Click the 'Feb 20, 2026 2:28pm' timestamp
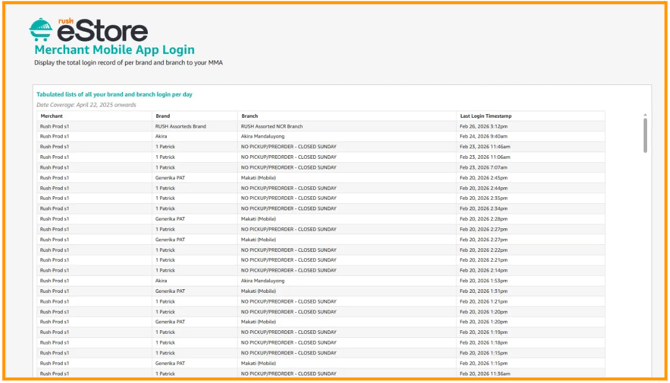670x383 pixels. point(484,219)
